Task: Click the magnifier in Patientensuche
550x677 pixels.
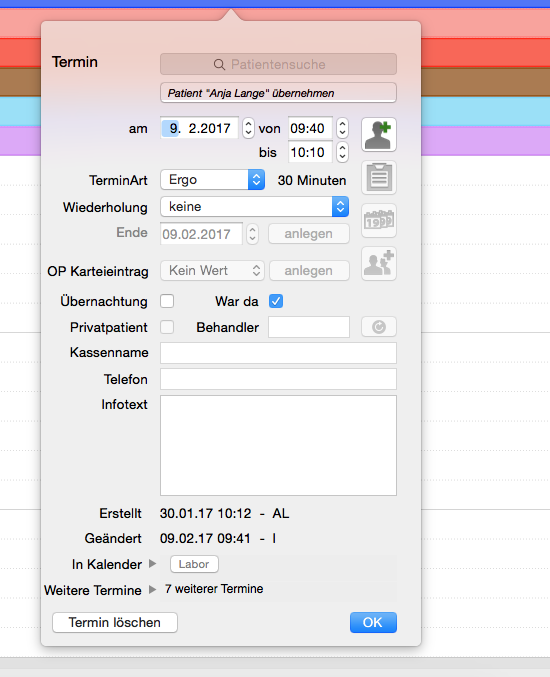Action: 219,65
